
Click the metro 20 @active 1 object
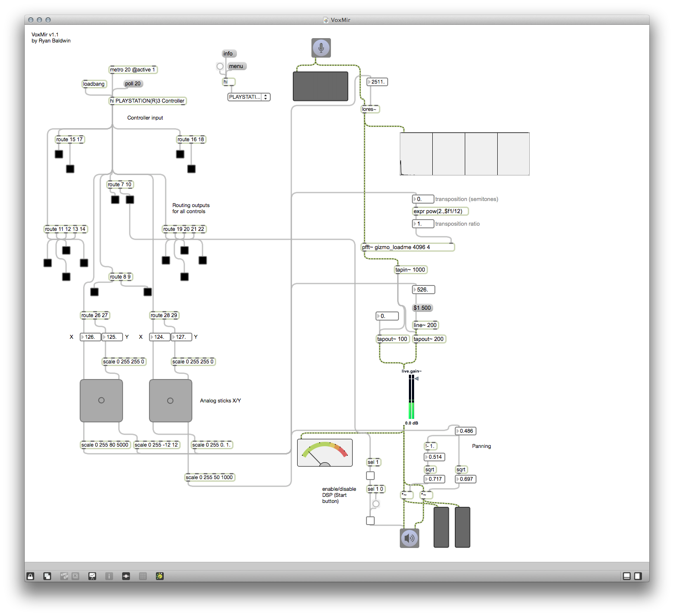click(133, 70)
